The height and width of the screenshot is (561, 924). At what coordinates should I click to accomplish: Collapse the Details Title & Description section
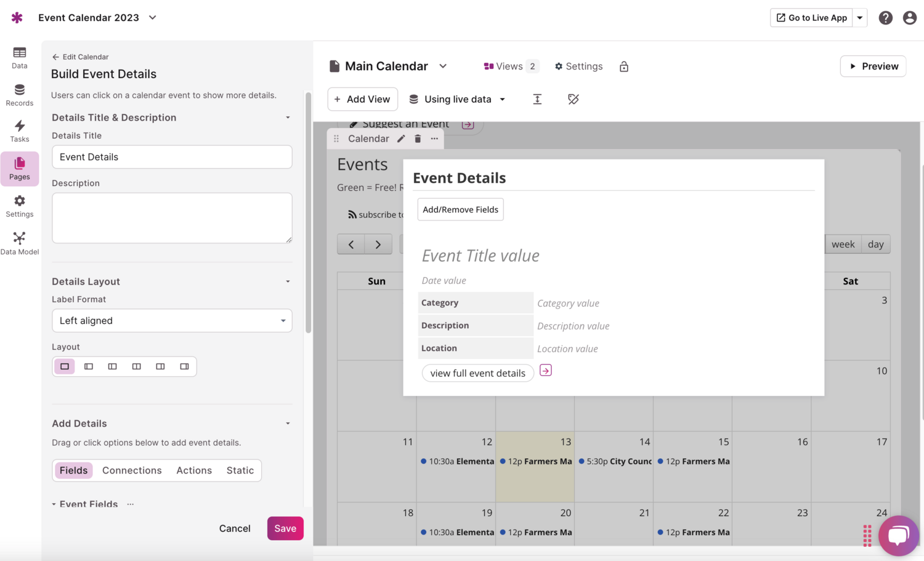pos(288,118)
